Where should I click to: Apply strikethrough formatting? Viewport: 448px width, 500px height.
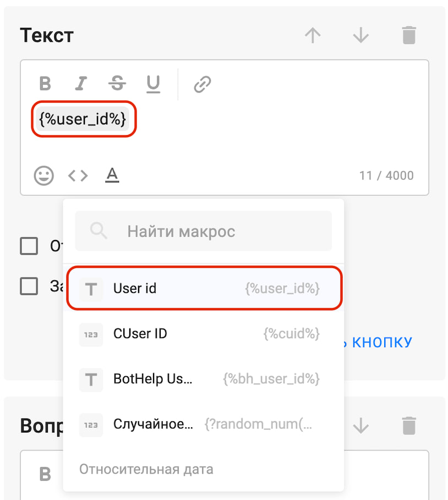(x=117, y=84)
